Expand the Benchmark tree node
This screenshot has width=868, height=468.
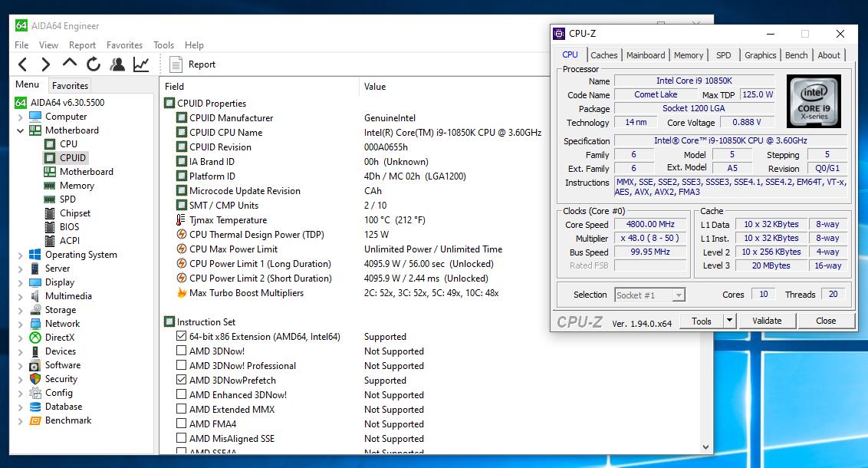click(21, 421)
